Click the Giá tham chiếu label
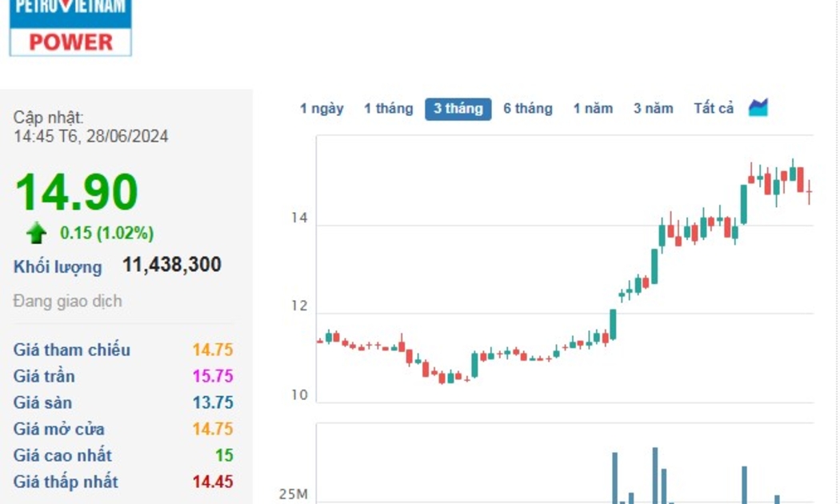Viewport: 840px width, 504px height. [71, 350]
